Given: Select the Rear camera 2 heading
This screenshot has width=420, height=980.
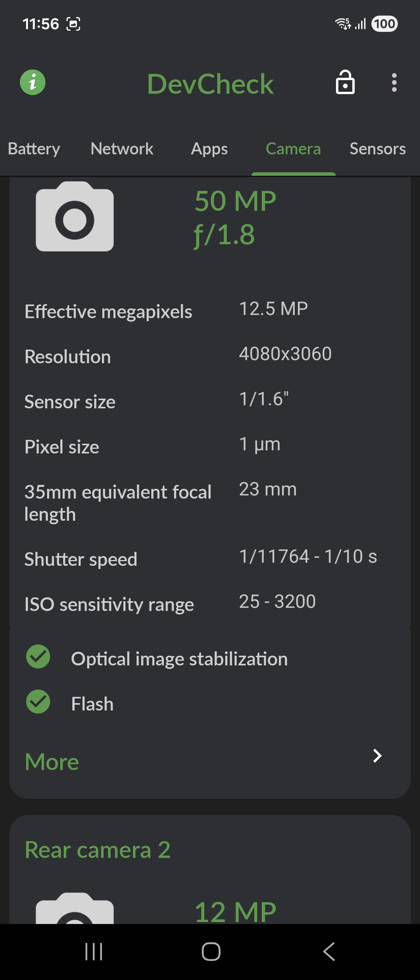Looking at the screenshot, I should pyautogui.click(x=98, y=850).
